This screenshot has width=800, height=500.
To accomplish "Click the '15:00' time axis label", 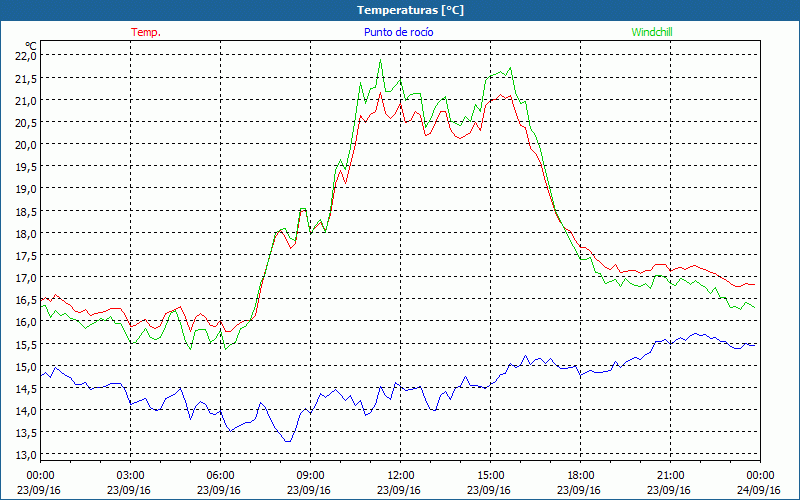I will coord(490,475).
